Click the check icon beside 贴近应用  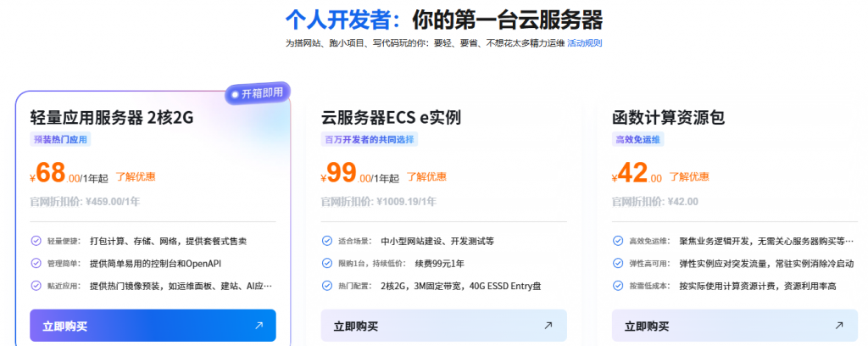(36, 286)
